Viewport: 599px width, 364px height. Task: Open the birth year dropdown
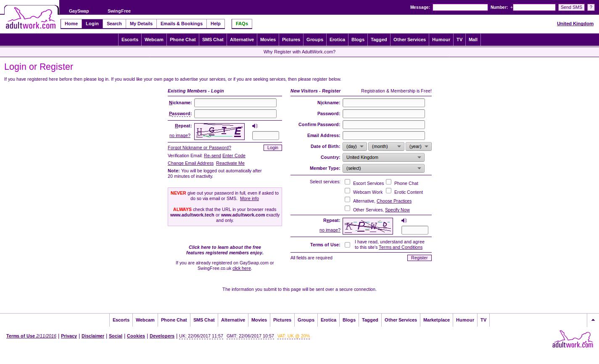[419, 147]
